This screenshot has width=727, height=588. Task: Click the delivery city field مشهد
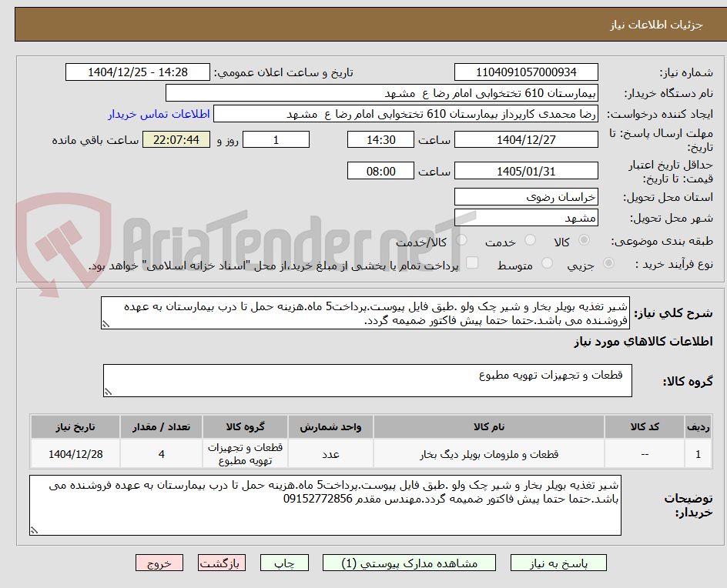[526, 218]
